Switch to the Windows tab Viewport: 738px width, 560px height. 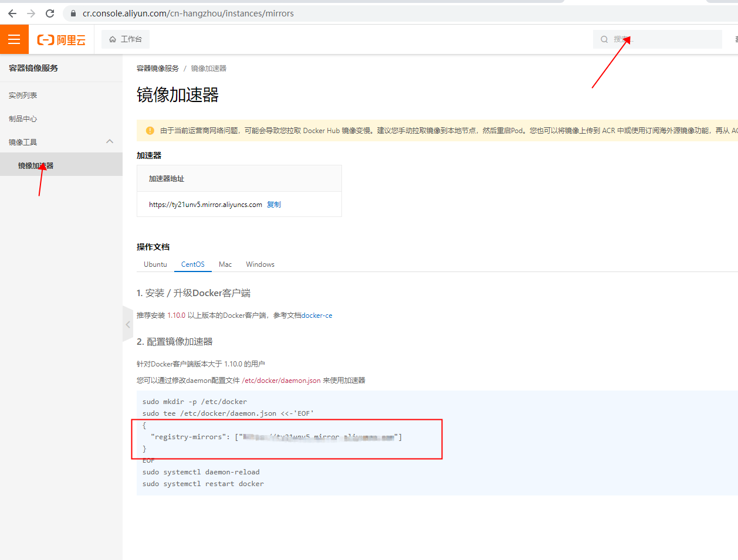[x=260, y=264]
